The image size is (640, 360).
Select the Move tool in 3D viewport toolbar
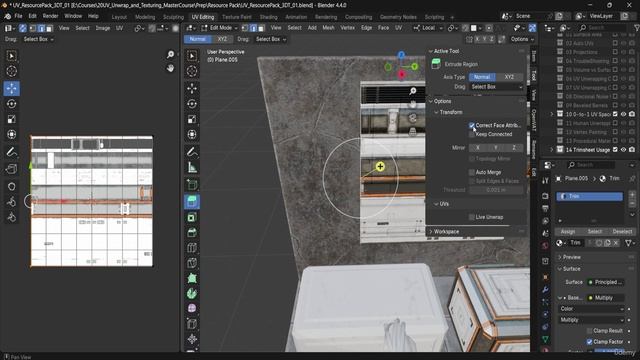(192, 88)
